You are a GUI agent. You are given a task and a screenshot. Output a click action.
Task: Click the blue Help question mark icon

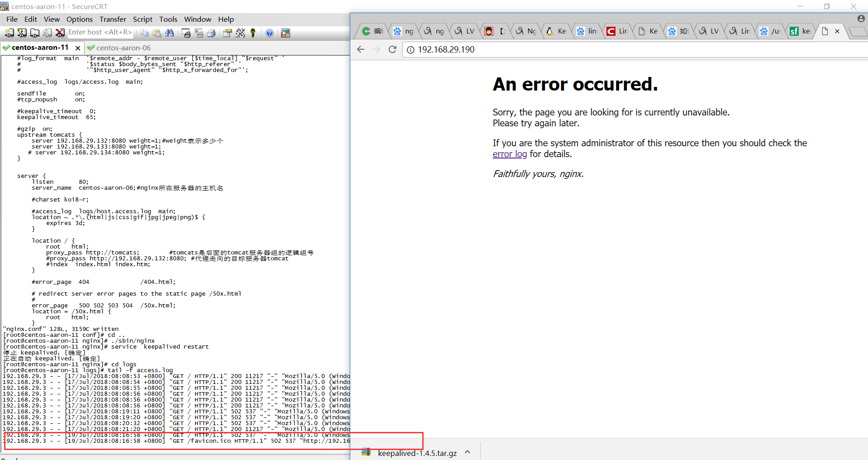pos(269,33)
